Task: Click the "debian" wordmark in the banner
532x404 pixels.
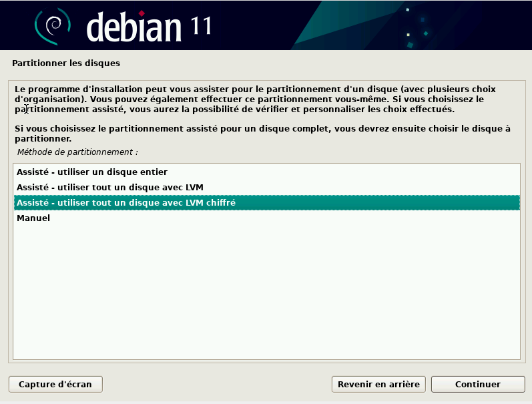Action: click(x=134, y=27)
